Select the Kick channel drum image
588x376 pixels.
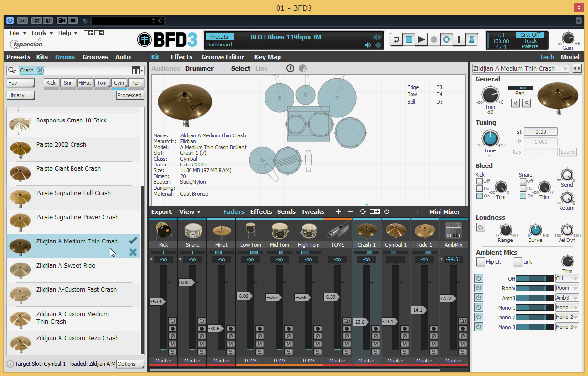[163, 230]
